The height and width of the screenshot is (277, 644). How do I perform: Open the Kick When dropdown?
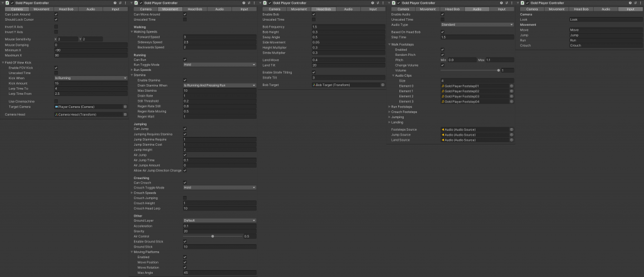[x=91, y=78]
